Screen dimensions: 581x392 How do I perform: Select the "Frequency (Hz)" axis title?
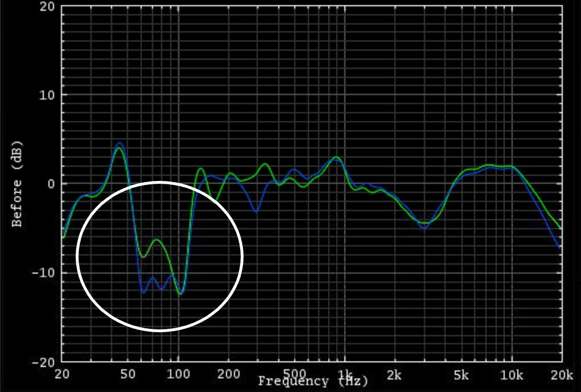pos(313,381)
